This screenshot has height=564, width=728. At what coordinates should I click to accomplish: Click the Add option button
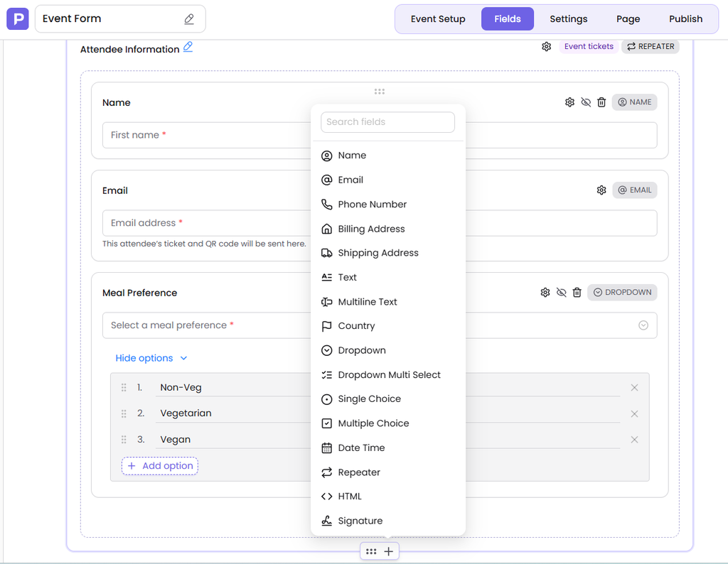click(160, 466)
